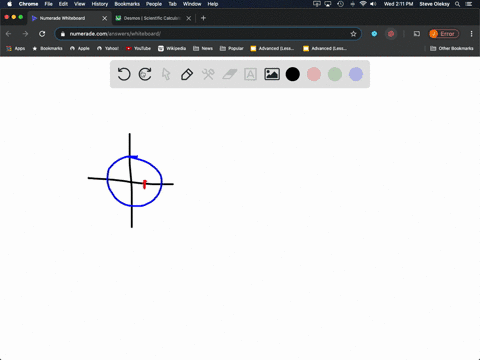The image size is (480, 360).
Task: Open the Apple bookmark
Action: coord(80,48)
